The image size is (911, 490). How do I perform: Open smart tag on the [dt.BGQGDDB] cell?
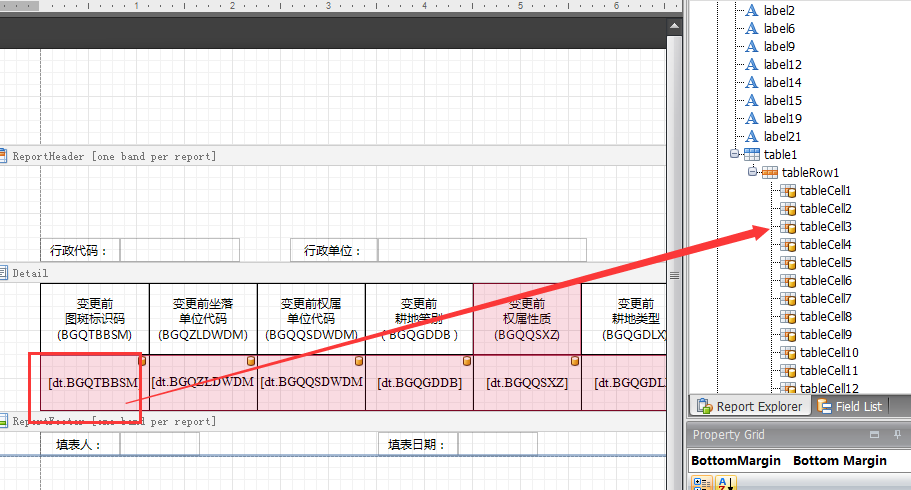(x=467, y=361)
